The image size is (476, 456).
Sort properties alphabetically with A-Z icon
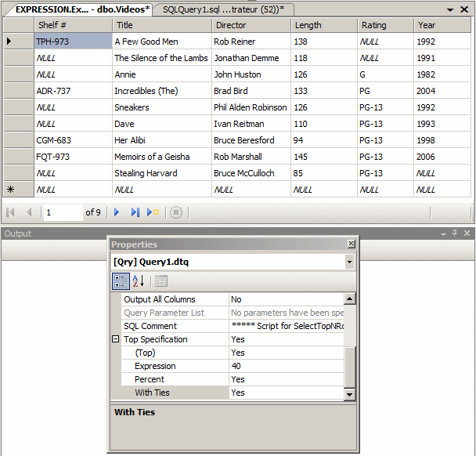click(x=139, y=281)
